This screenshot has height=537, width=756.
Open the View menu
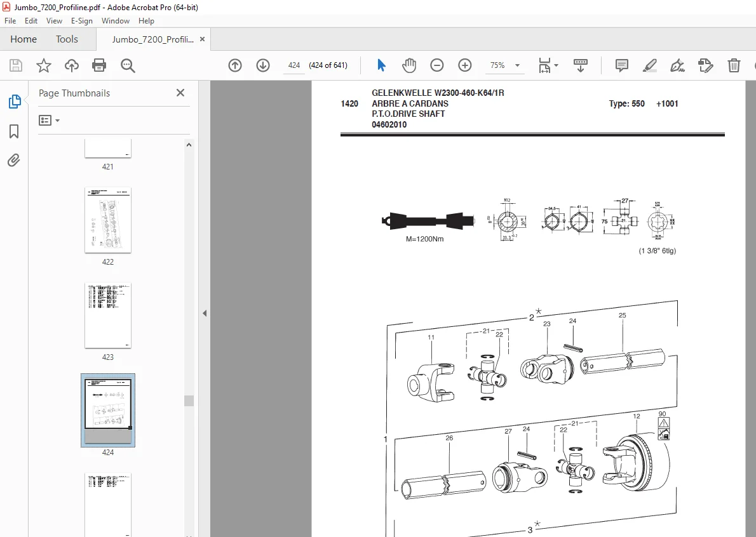point(54,21)
